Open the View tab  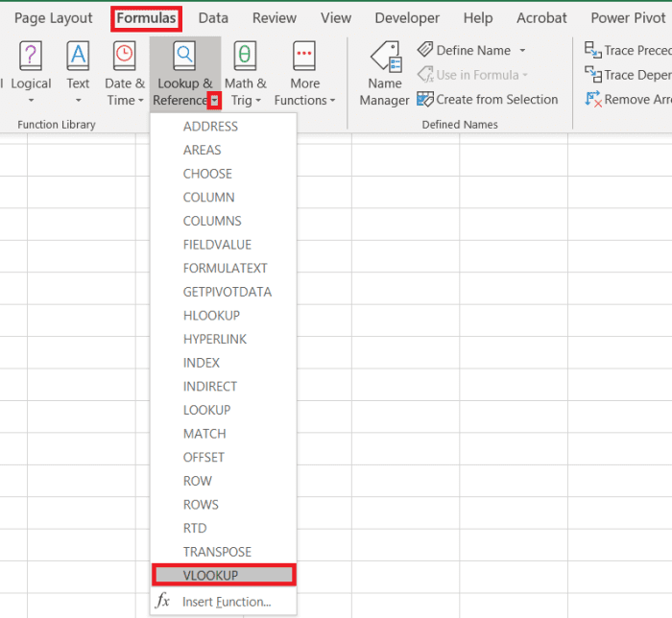coord(336,18)
